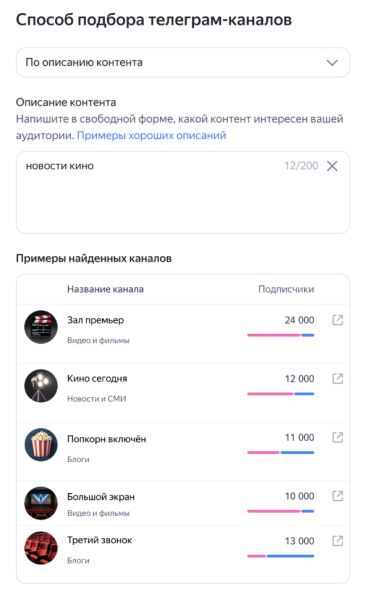Click the chevron arrow of selection method dropdown

point(332,62)
